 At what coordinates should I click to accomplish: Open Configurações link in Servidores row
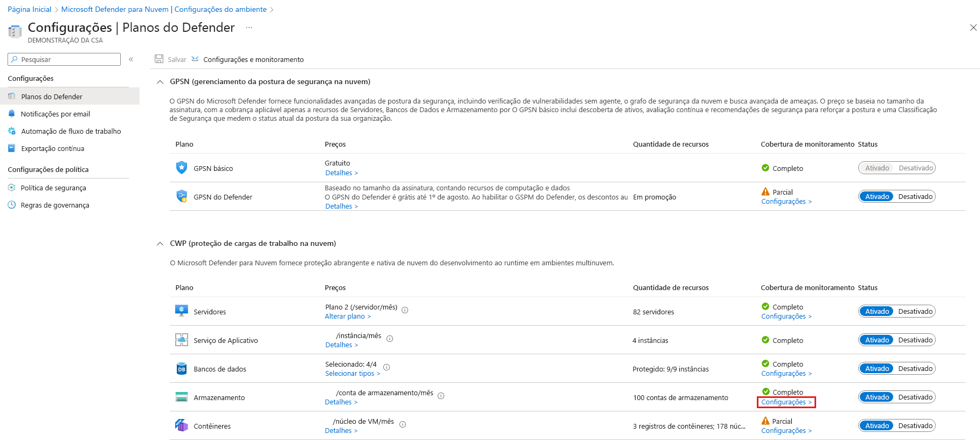tap(786, 316)
